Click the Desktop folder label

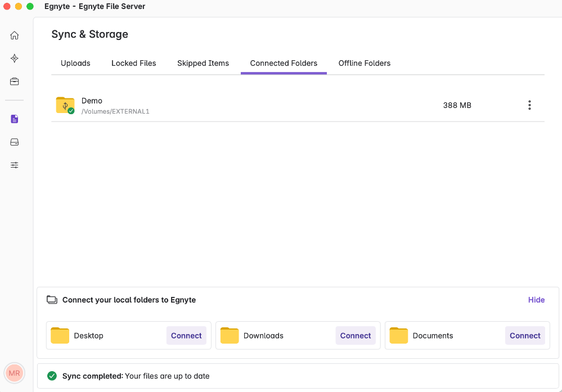coord(88,336)
